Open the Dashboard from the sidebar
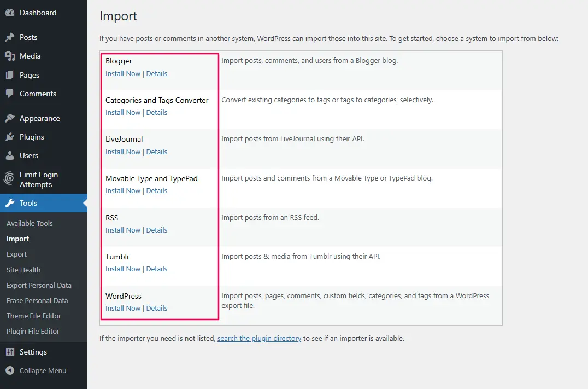Viewport: 588px width, 389px height. click(11, 12)
